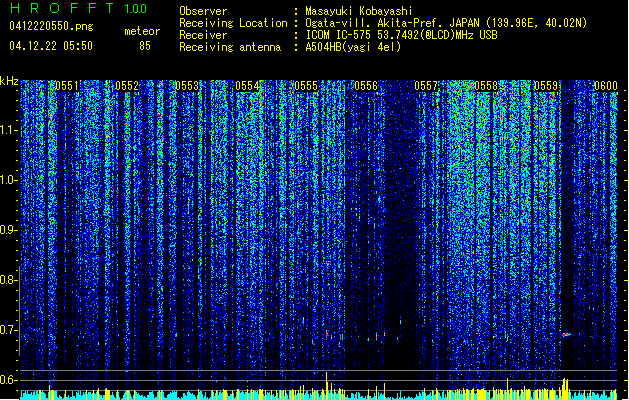The height and width of the screenshot is (400, 629).
Task: Click the 0558 time marker
Action: [x=486, y=86]
